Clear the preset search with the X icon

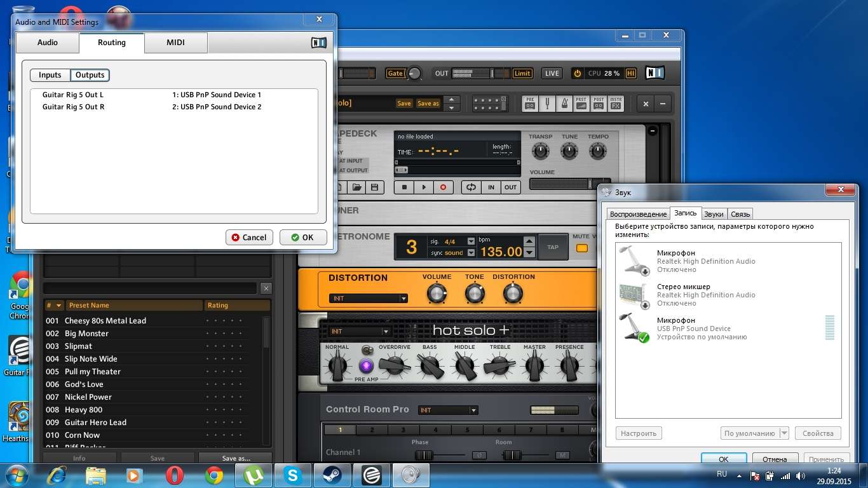(266, 288)
